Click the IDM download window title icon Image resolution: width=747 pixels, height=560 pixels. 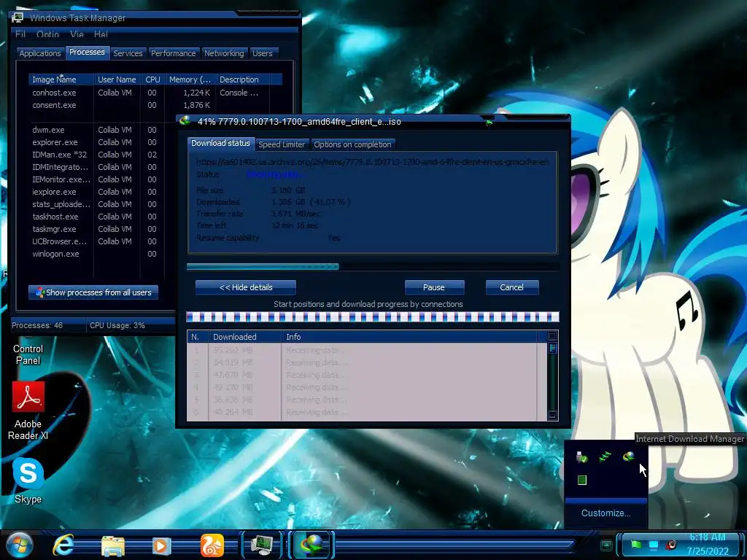pyautogui.click(x=185, y=121)
